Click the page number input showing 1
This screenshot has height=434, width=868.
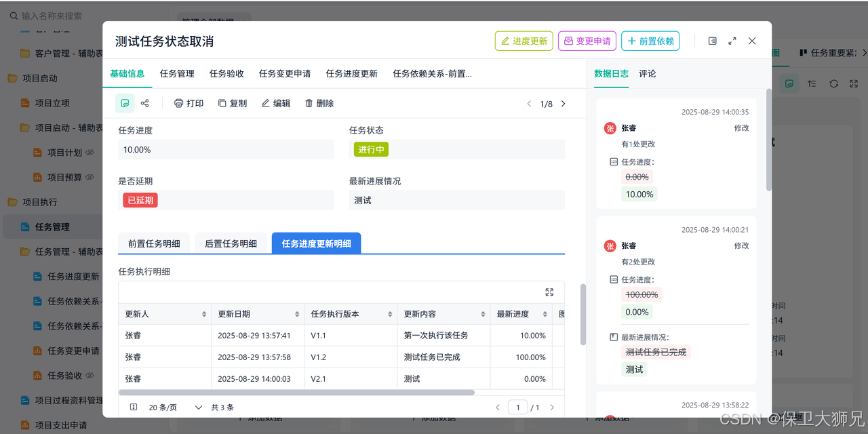(518, 408)
